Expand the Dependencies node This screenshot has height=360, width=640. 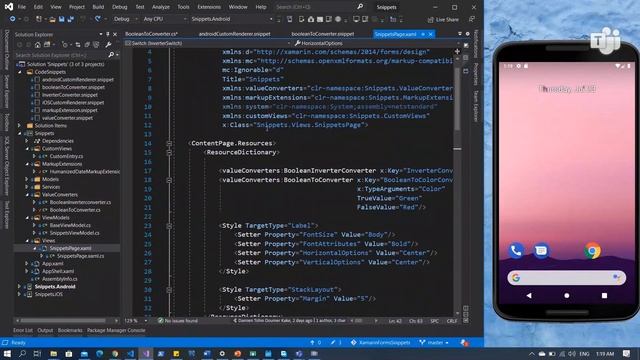click(27, 141)
